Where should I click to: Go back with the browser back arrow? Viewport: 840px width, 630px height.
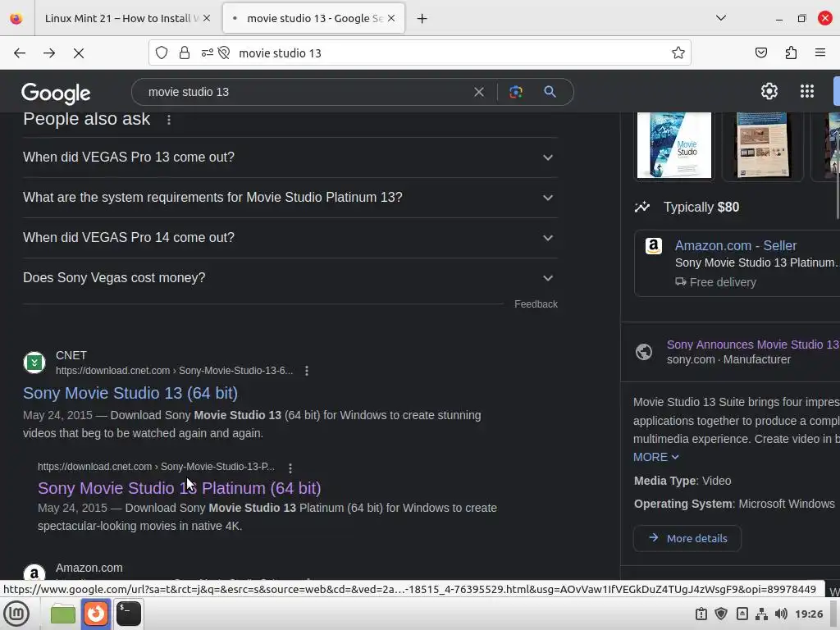click(20, 53)
